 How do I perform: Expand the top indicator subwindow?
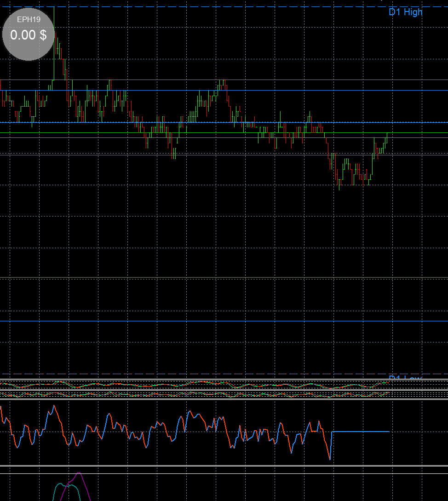223,388
